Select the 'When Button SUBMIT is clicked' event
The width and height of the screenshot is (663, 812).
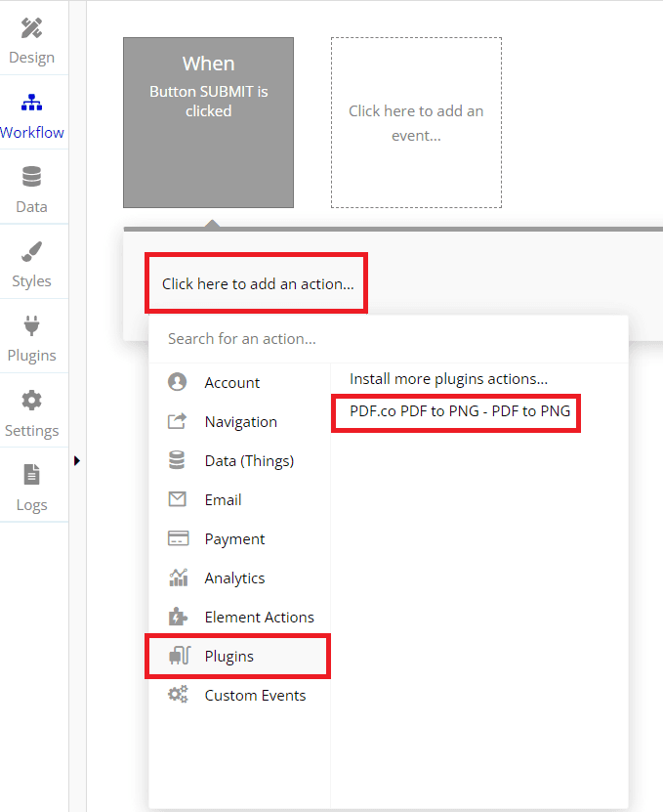click(208, 123)
